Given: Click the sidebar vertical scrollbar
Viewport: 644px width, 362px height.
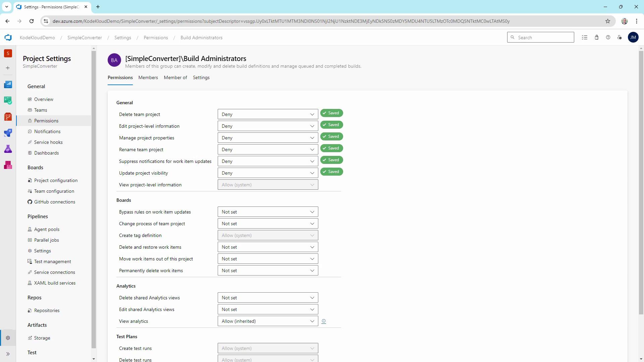Looking at the screenshot, I should click(x=94, y=199).
